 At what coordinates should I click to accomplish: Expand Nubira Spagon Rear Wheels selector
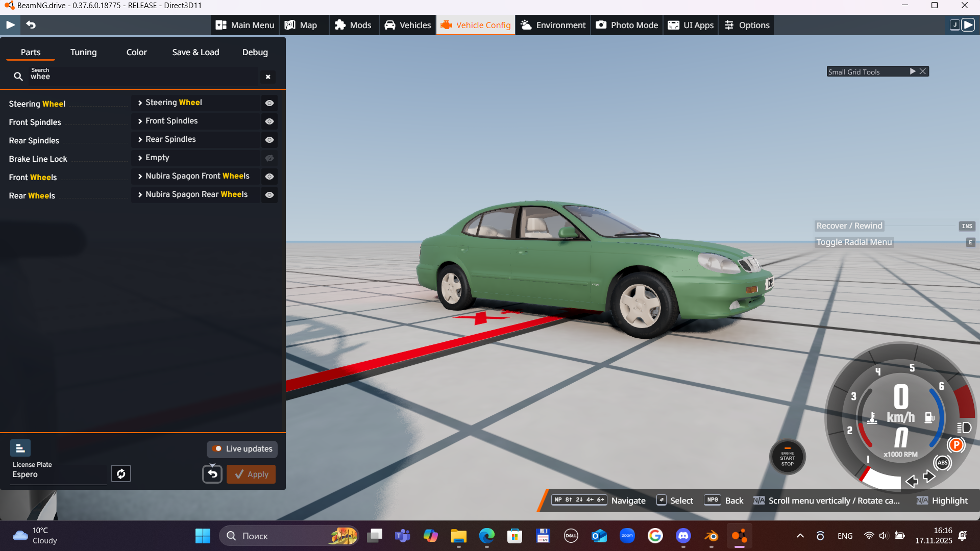[197, 194]
